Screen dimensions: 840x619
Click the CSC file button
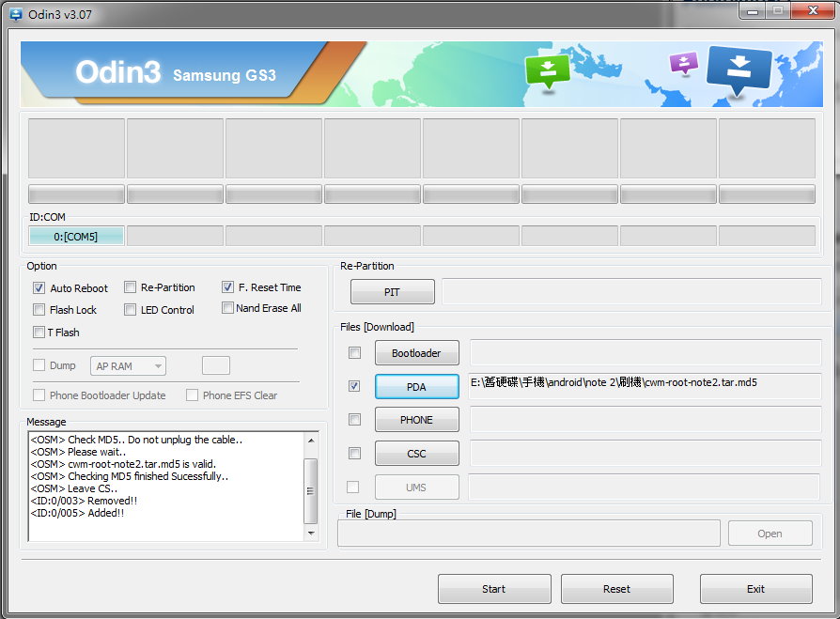point(417,454)
